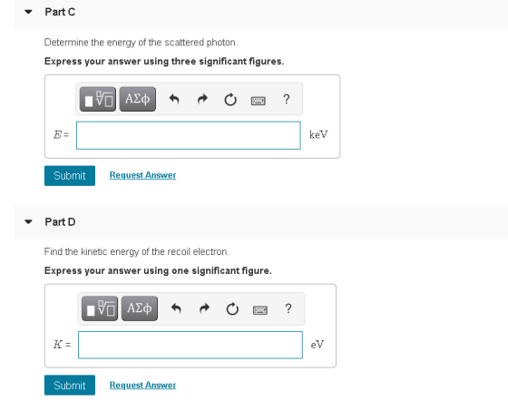
Task: Submit the Part D kinetic energy answer
Action: click(70, 385)
